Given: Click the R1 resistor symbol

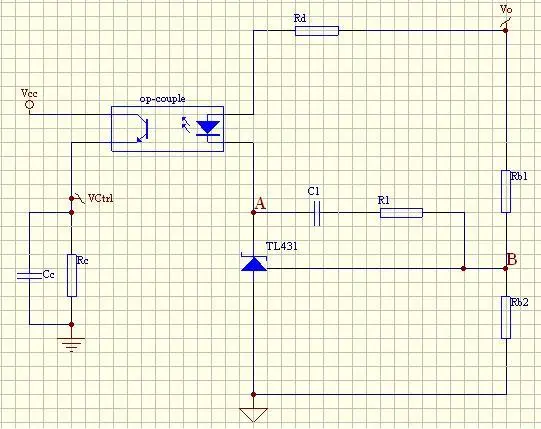Looking at the screenshot, I should click(x=401, y=213).
